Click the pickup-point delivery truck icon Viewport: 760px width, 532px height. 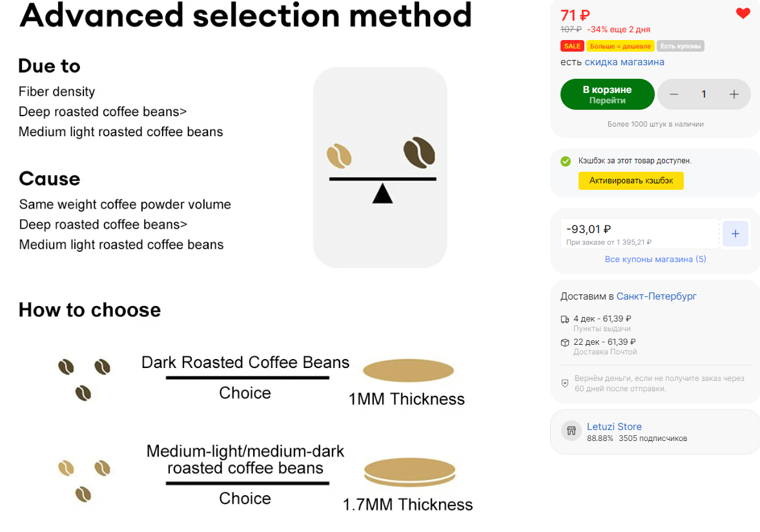(564, 320)
